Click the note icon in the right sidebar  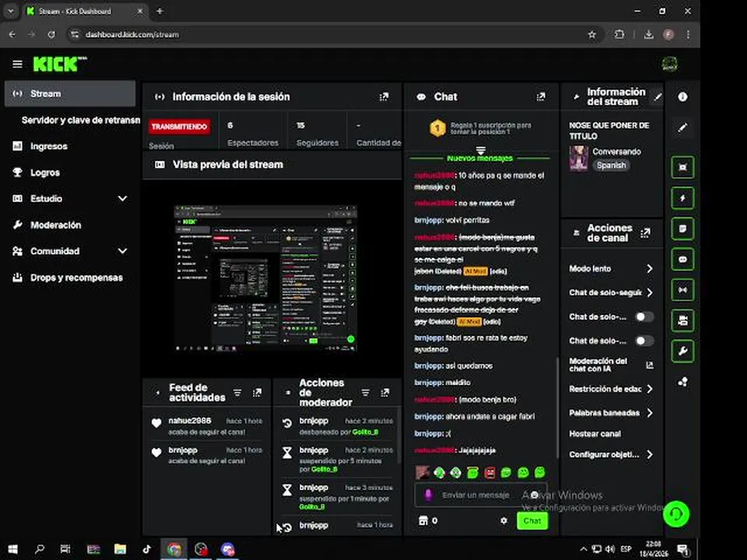(x=682, y=229)
